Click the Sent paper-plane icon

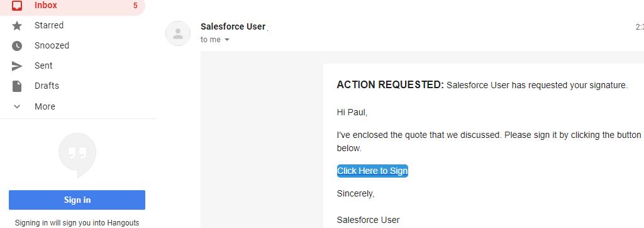coord(17,66)
